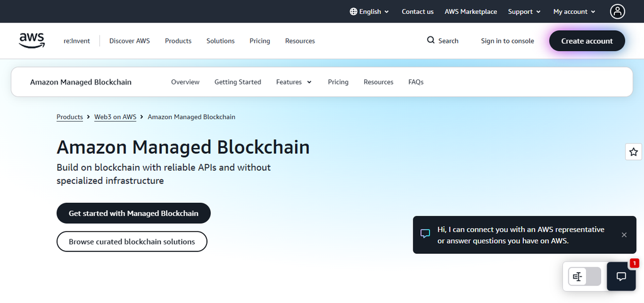Image resolution: width=644 pixels, height=303 pixels.
Task: Click Browse curated blockchain solutions
Action: (x=132, y=241)
